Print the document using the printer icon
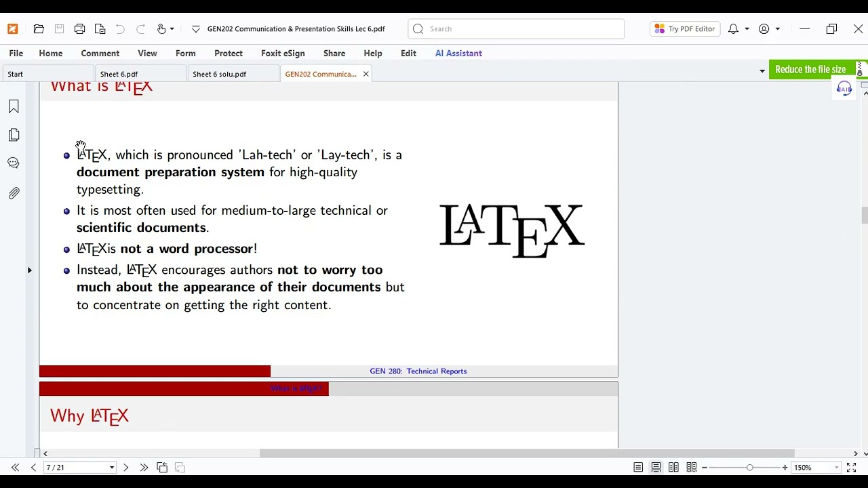The width and height of the screenshot is (868, 488). point(79,29)
